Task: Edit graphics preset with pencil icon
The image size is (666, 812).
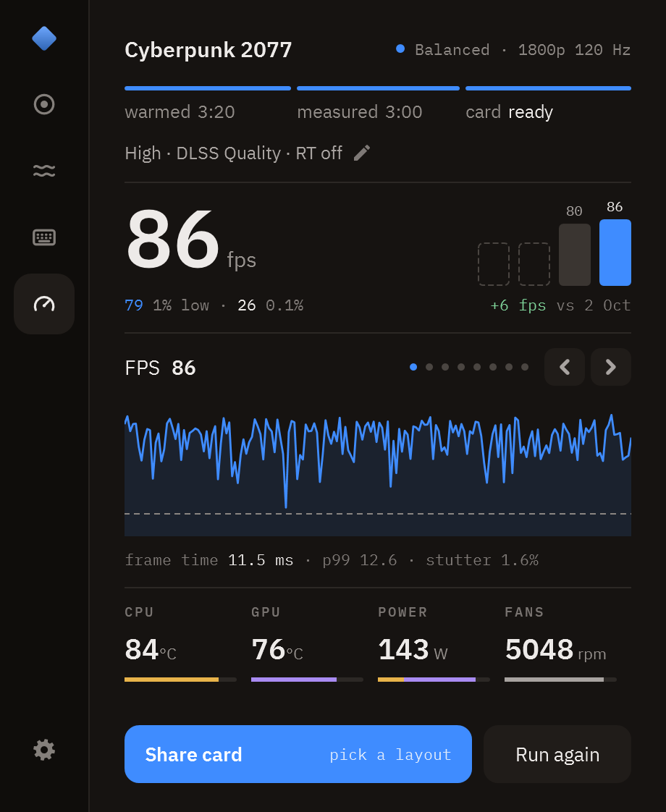Action: [x=361, y=153]
